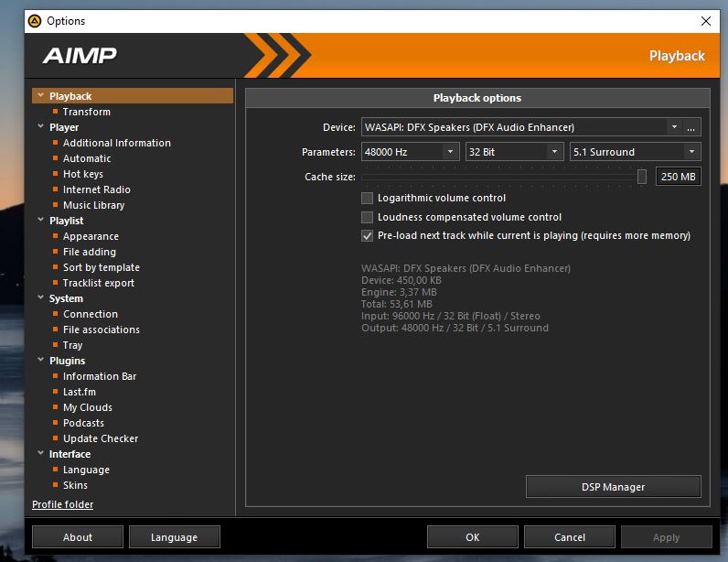728x562 pixels.
Task: Enable Loudness compensated volume control
Action: point(368,217)
